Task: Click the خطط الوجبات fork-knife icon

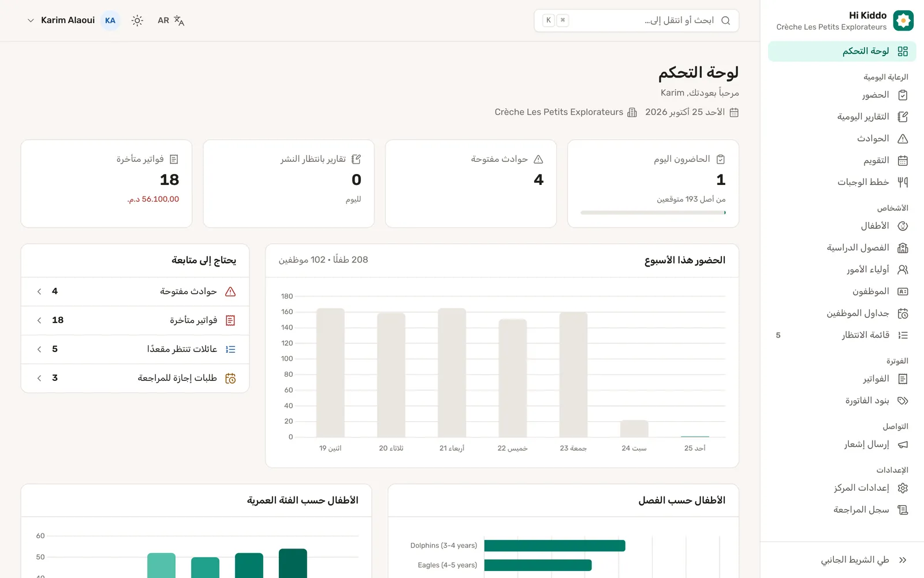Action: (x=903, y=182)
